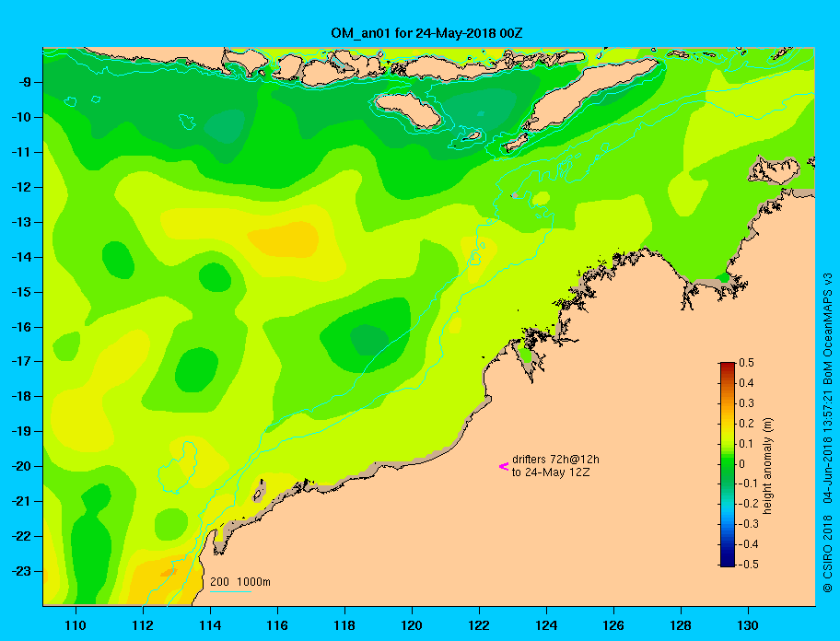Click the magenta drifter arrow marker
The image size is (840, 641).
coord(504,466)
